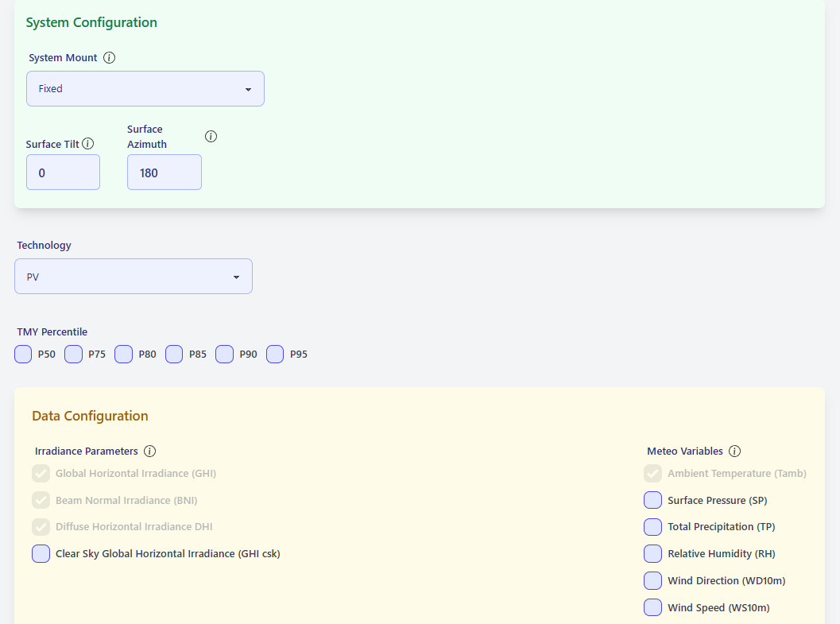Enable Wind Direction (WD10m)
840x624 pixels.
tap(652, 580)
